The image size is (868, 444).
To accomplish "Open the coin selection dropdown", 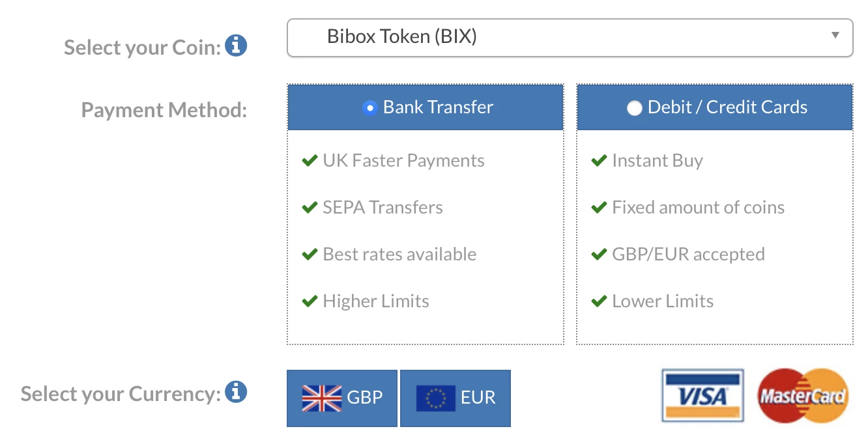I will point(570,37).
